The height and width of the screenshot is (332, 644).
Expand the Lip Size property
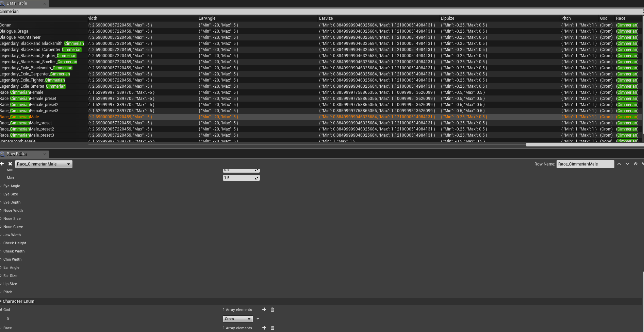tap(1, 284)
